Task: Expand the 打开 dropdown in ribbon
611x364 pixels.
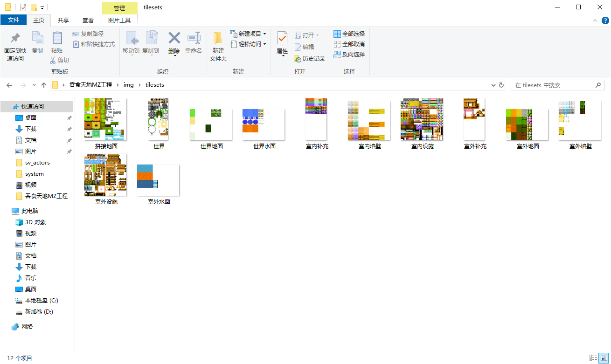Action: coord(307,35)
